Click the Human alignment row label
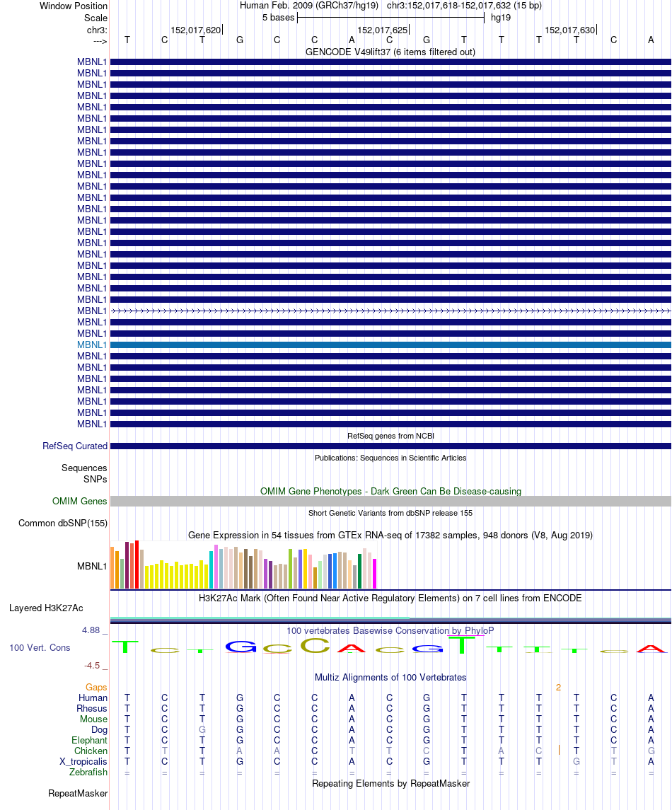The width and height of the screenshot is (672, 810). [93, 698]
